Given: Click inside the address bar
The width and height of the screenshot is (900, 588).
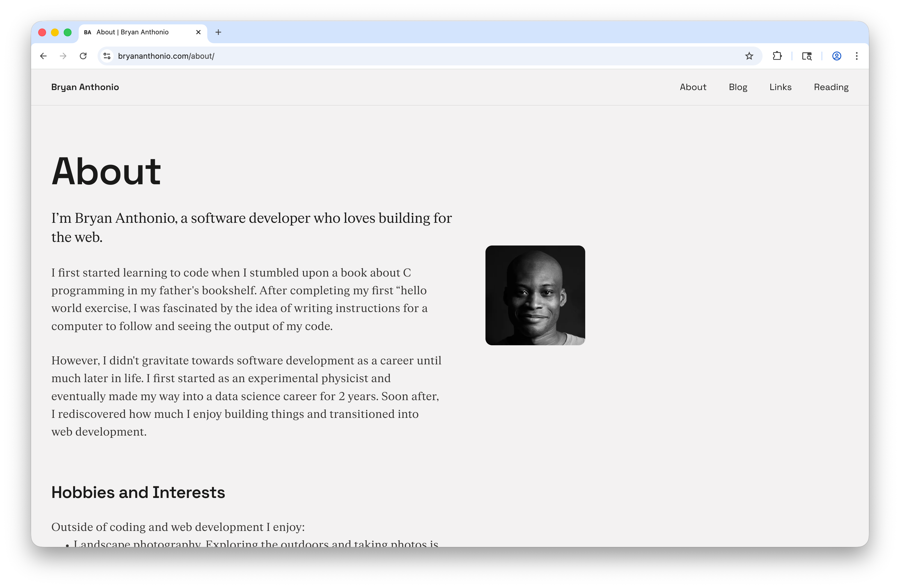Looking at the screenshot, I should pyautogui.click(x=265, y=56).
